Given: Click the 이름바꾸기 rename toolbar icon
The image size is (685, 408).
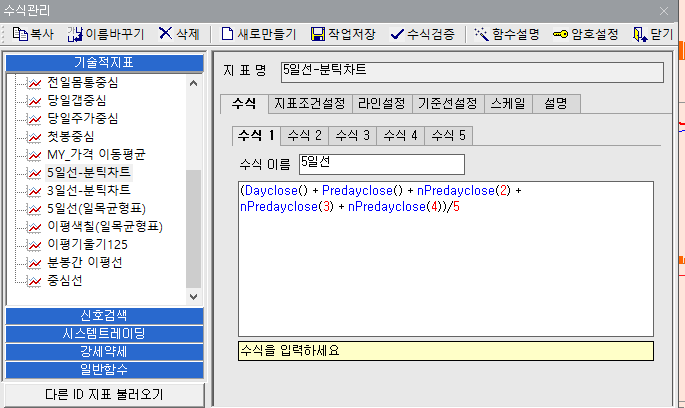Looking at the screenshot, I should click(75, 34).
